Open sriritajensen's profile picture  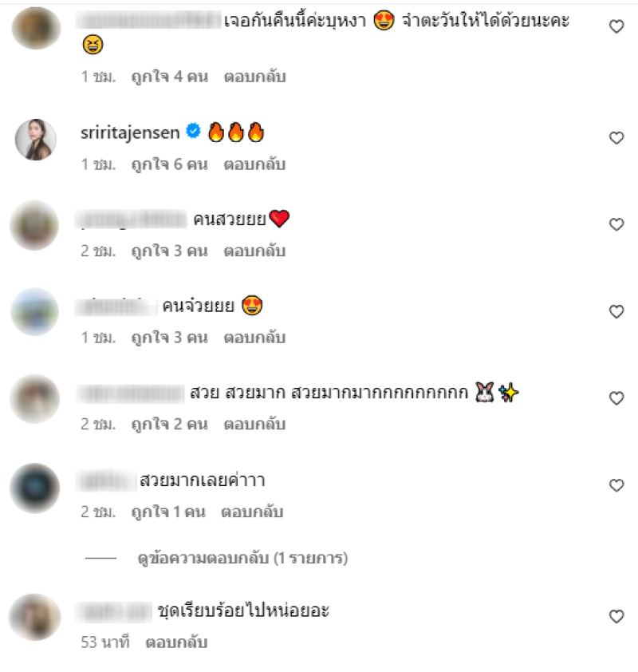click(36, 140)
